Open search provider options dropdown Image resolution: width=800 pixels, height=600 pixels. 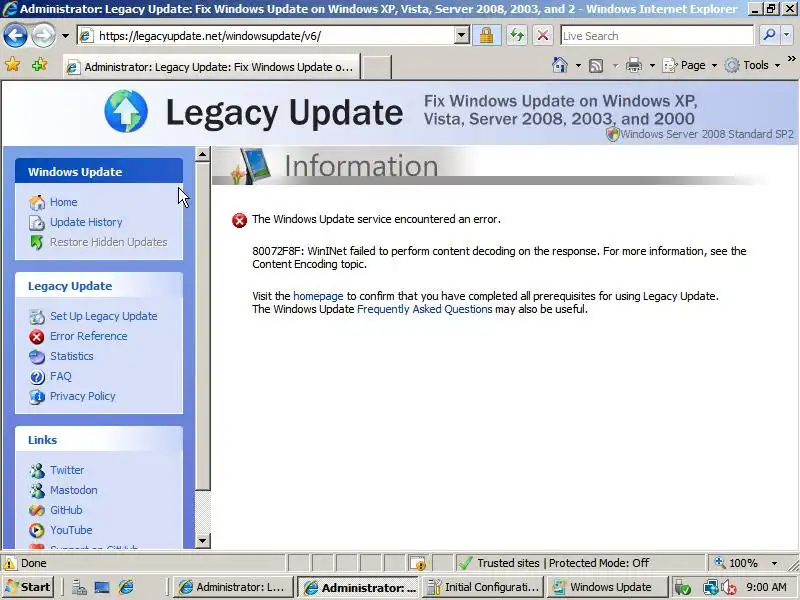pyautogui.click(x=786, y=35)
